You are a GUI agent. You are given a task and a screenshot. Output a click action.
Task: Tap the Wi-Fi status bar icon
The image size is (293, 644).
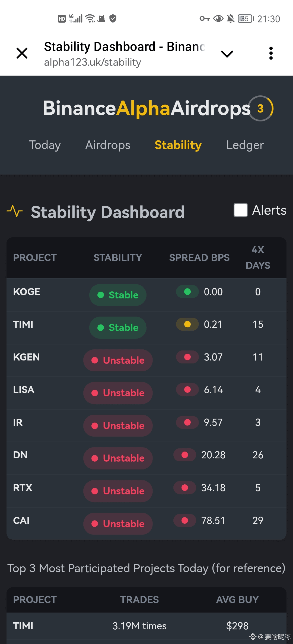[x=90, y=18]
